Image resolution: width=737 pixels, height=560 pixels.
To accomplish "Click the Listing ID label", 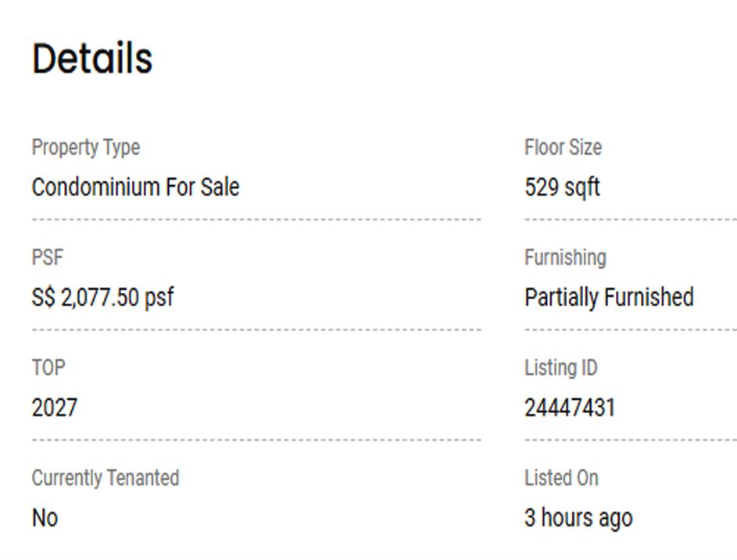I will (560, 368).
